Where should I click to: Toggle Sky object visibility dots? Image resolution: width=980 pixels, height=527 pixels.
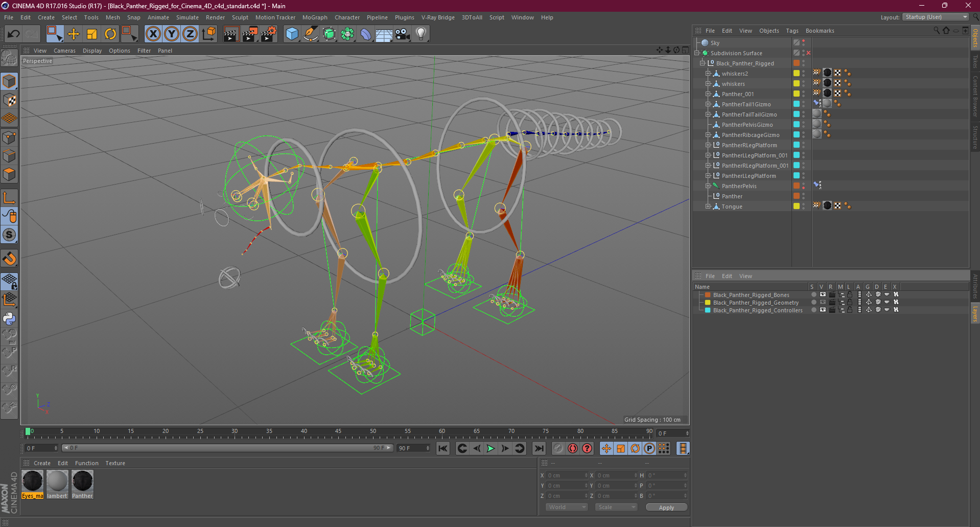tap(803, 43)
